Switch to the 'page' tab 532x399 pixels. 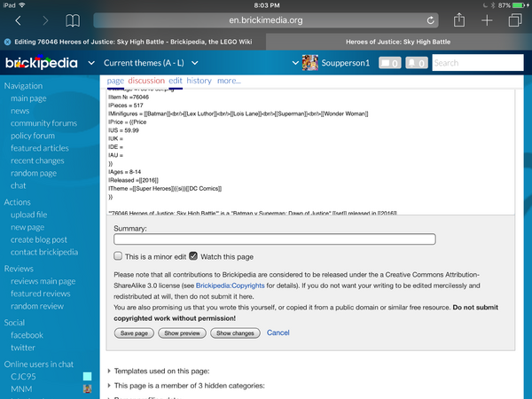point(115,81)
